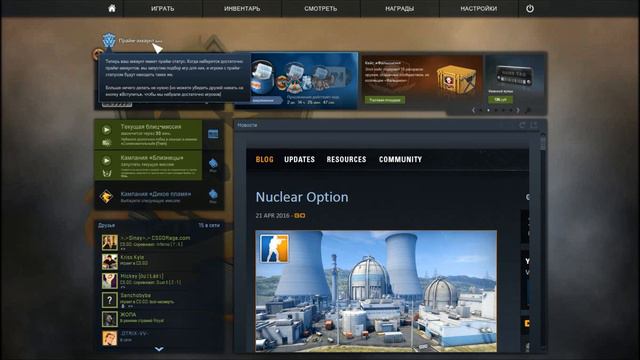
Task: Switch to the UPDATES tab
Action: click(x=299, y=159)
